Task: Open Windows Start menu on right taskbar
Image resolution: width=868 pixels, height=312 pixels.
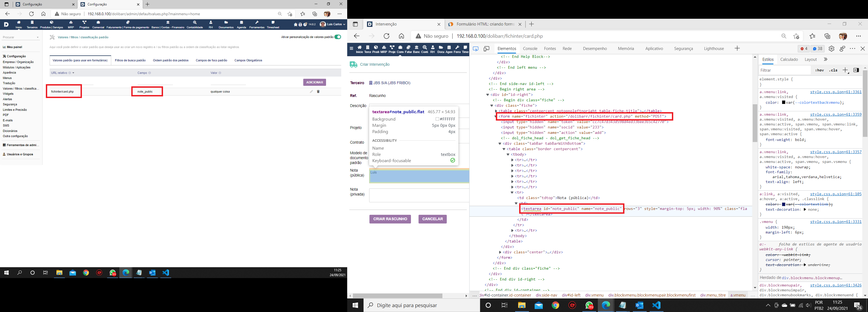Action: coord(355,305)
